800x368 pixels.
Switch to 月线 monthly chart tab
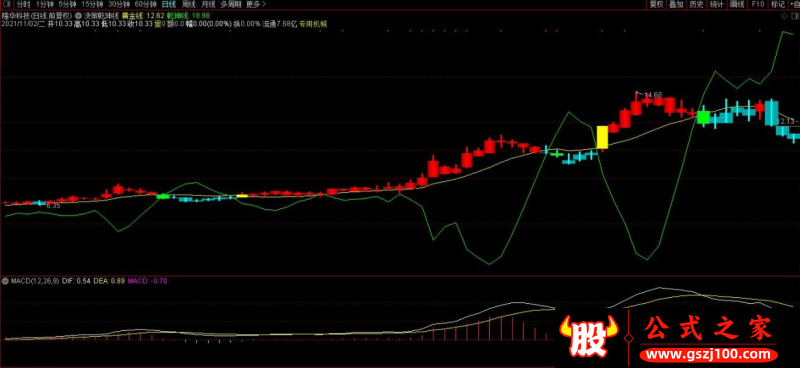208,4
